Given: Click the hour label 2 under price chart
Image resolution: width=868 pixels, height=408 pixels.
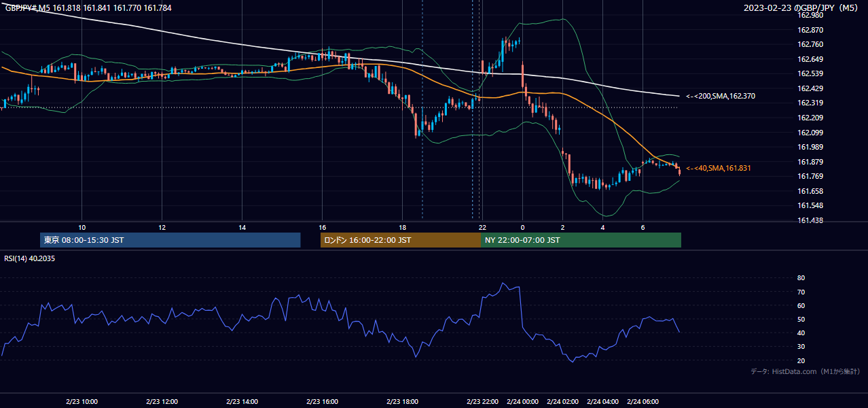Looking at the screenshot, I should point(562,227).
